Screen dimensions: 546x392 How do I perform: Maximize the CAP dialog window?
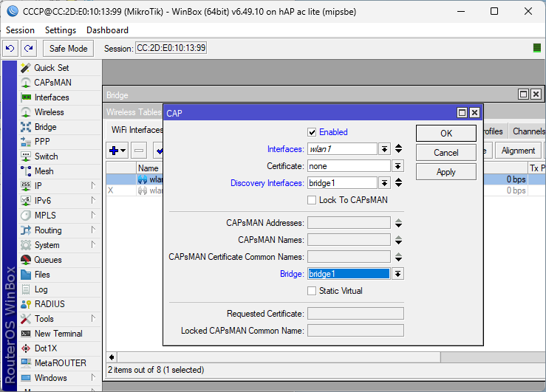click(462, 113)
